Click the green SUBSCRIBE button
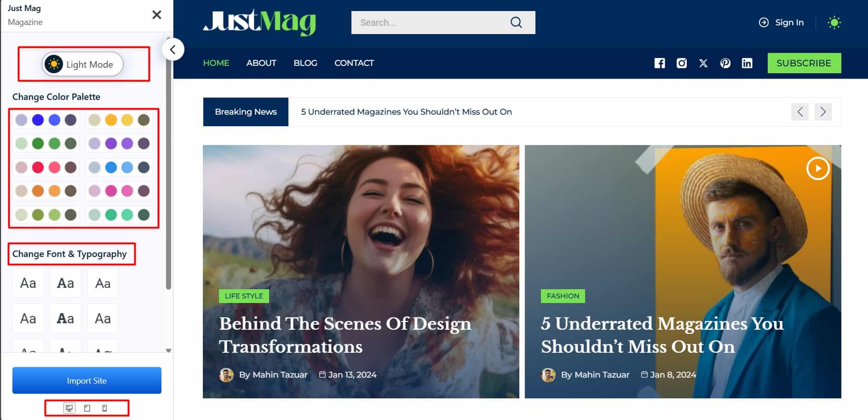Image resolution: width=868 pixels, height=420 pixels. (x=804, y=63)
